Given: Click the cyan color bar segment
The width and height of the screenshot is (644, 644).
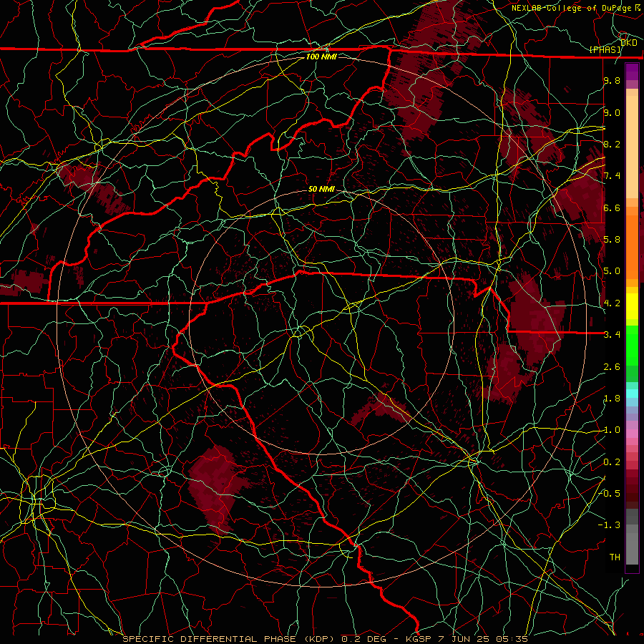Looking at the screenshot, I should [x=632, y=394].
